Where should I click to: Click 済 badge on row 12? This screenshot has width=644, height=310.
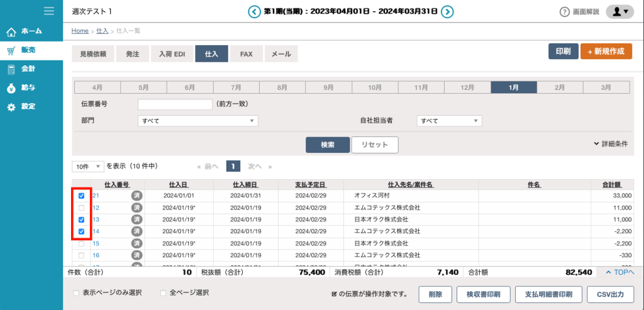coord(136,208)
